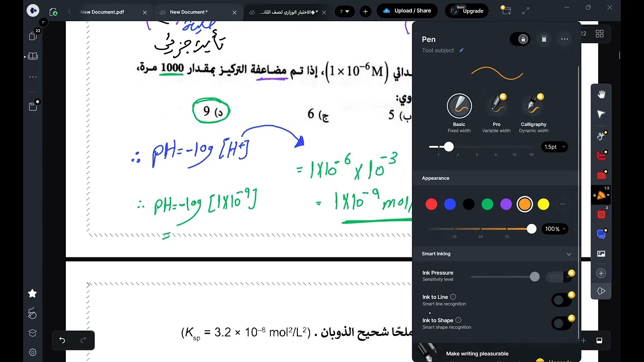The width and height of the screenshot is (644, 362).
Task: Pick the purple color swatch
Action: tap(506, 204)
